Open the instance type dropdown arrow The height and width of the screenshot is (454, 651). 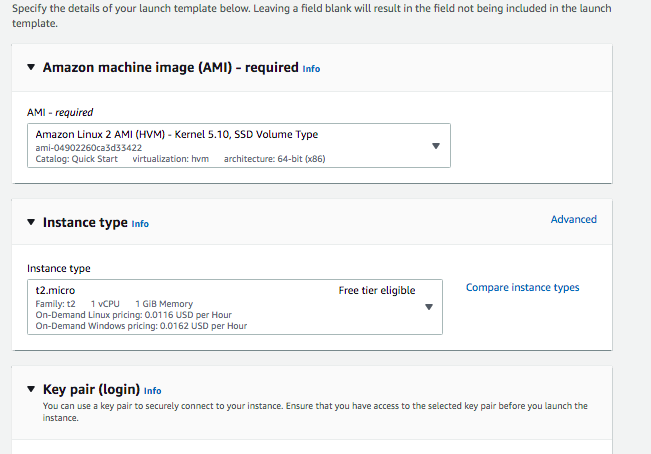click(x=429, y=307)
